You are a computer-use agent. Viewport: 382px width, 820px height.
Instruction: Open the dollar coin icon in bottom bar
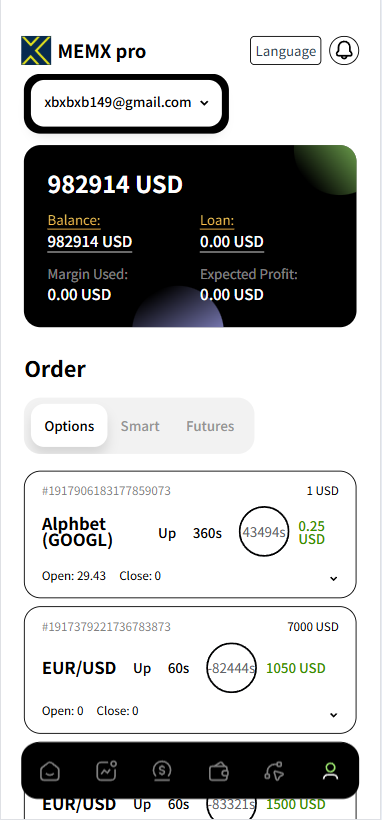162,771
